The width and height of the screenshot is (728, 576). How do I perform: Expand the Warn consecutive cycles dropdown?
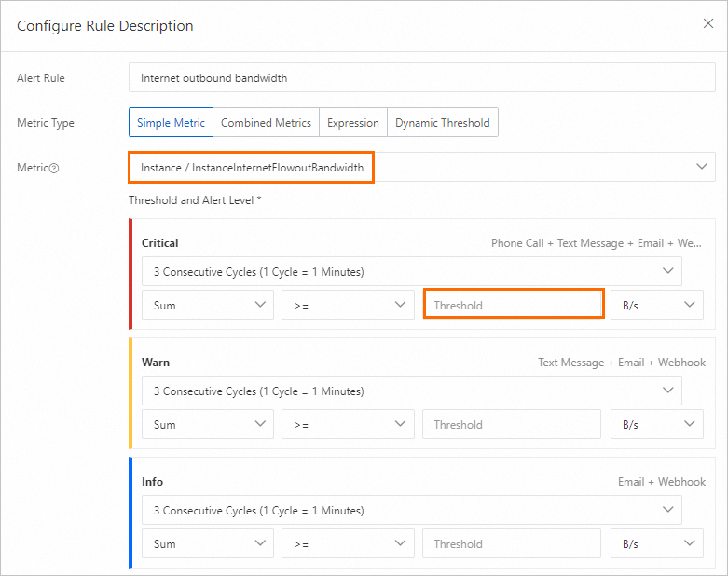point(411,391)
